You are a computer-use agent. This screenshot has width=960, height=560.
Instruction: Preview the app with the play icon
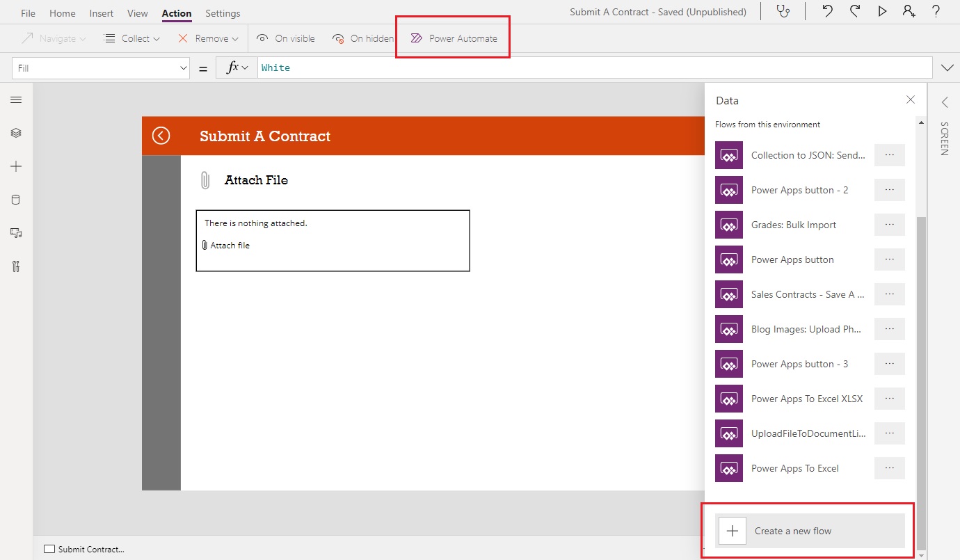coord(882,11)
